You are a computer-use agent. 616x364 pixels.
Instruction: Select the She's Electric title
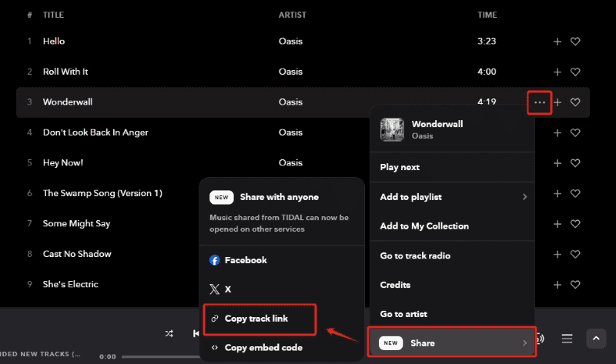tap(70, 284)
